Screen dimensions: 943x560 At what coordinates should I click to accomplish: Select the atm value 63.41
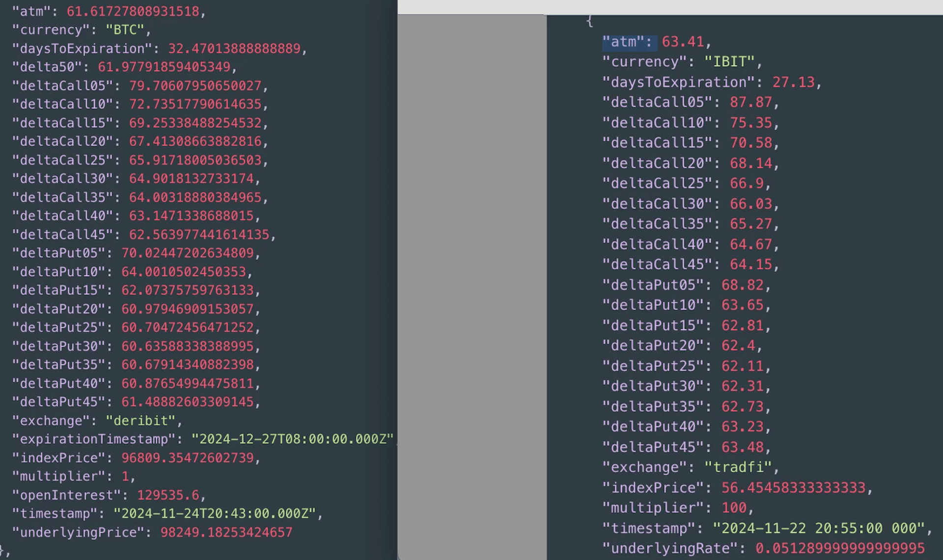pyautogui.click(x=683, y=42)
